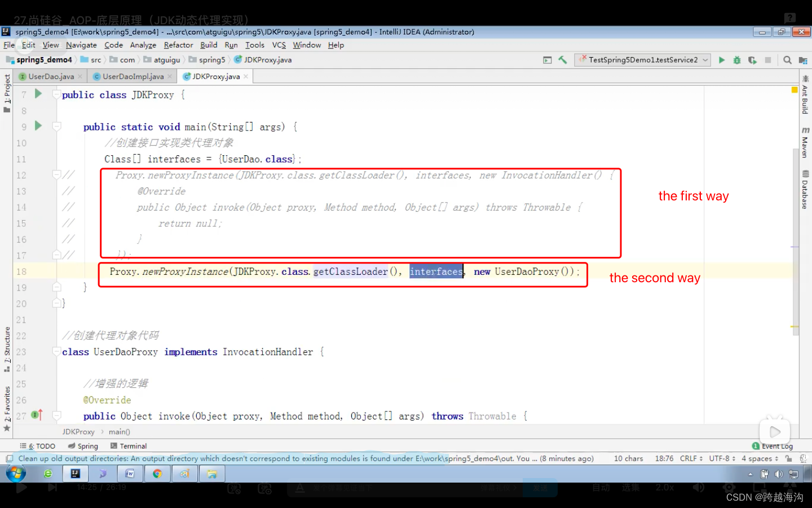Collapse the main method fold marker line 9
Screen dimensions: 812x508
(56, 126)
